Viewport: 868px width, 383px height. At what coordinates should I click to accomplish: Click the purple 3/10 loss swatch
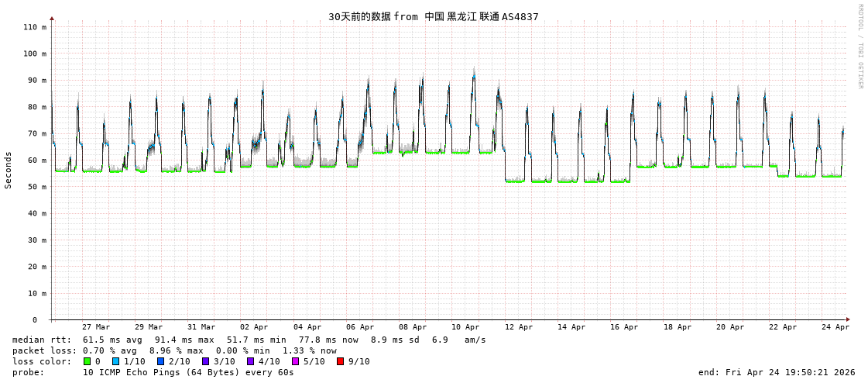tap(205, 361)
